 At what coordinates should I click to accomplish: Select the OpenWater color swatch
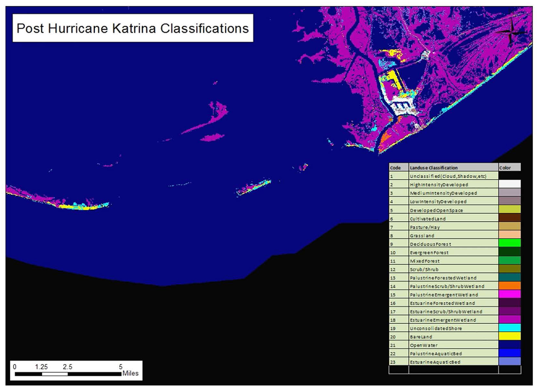[x=509, y=345]
